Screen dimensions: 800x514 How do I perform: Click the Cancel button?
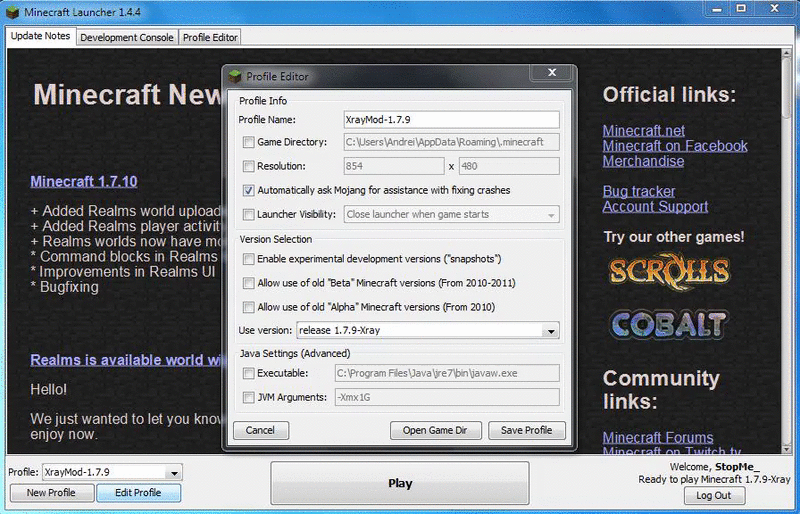point(261,430)
